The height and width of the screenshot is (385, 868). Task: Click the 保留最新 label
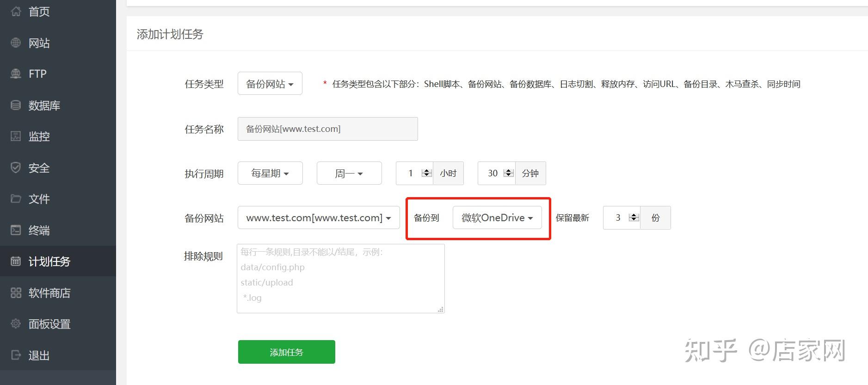pos(573,217)
